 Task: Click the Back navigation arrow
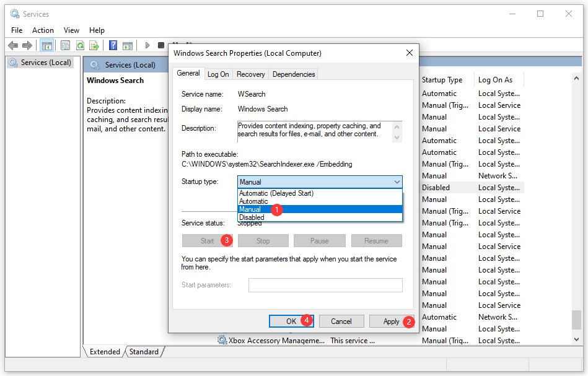click(13, 45)
